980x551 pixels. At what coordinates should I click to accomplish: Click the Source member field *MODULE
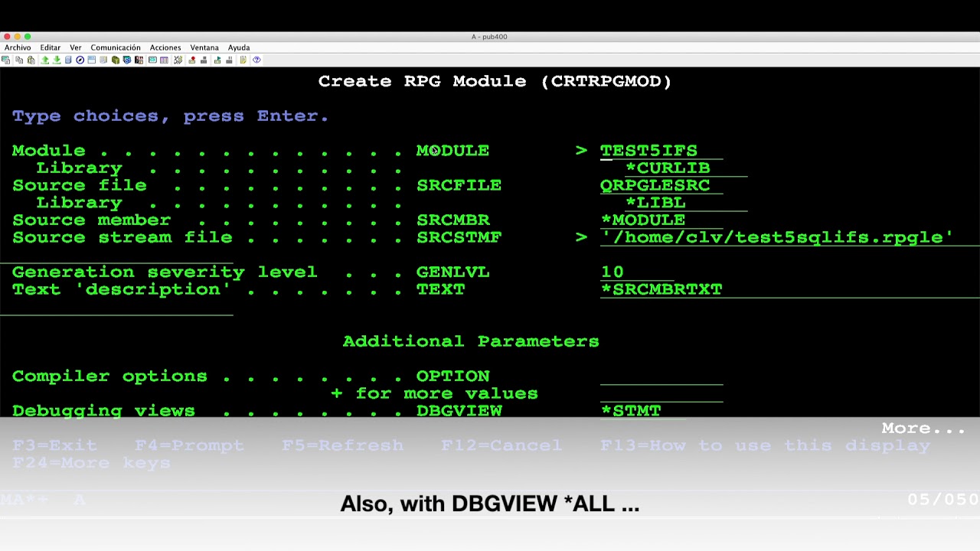point(661,220)
